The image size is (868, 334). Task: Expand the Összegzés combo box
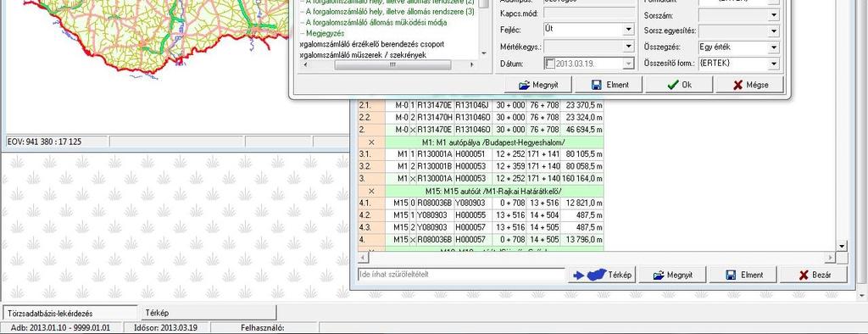(x=774, y=47)
